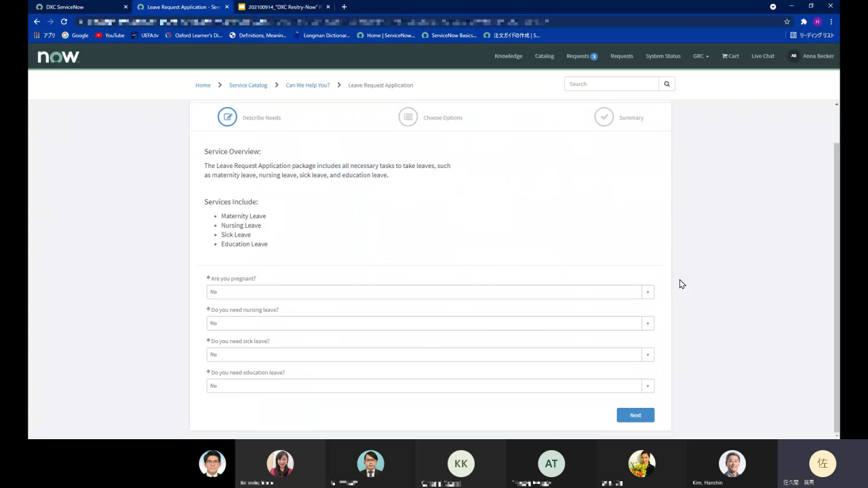
Task: Click the Describe Needs step icon
Action: tap(227, 117)
